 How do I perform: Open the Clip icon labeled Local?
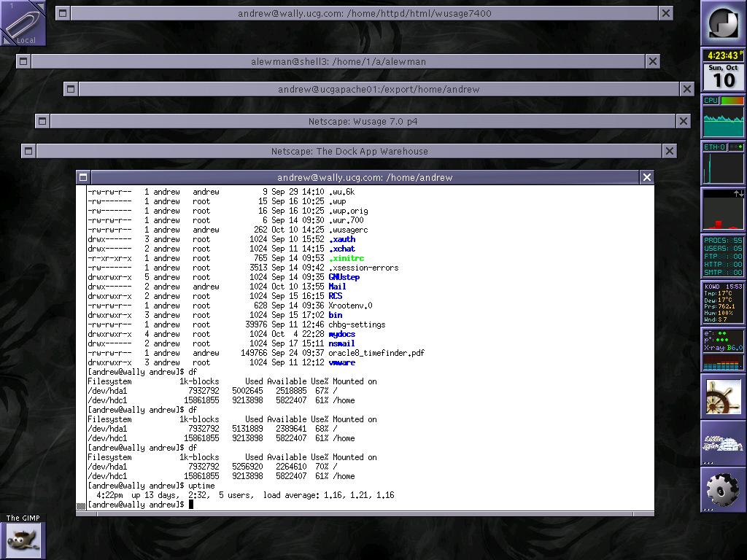[x=23, y=23]
